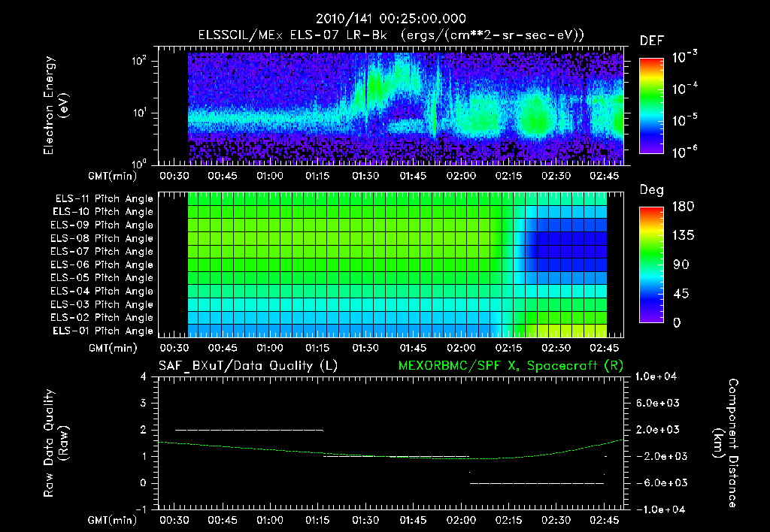Click the -1 tick on Raw Data Quality axis
Screen dimensions: 770x532
coord(141,509)
